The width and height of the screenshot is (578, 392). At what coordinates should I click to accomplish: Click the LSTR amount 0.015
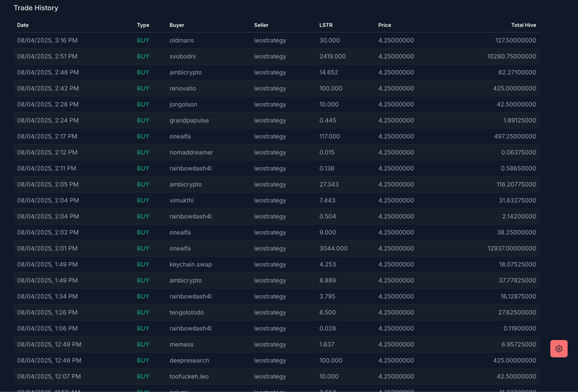(327, 153)
